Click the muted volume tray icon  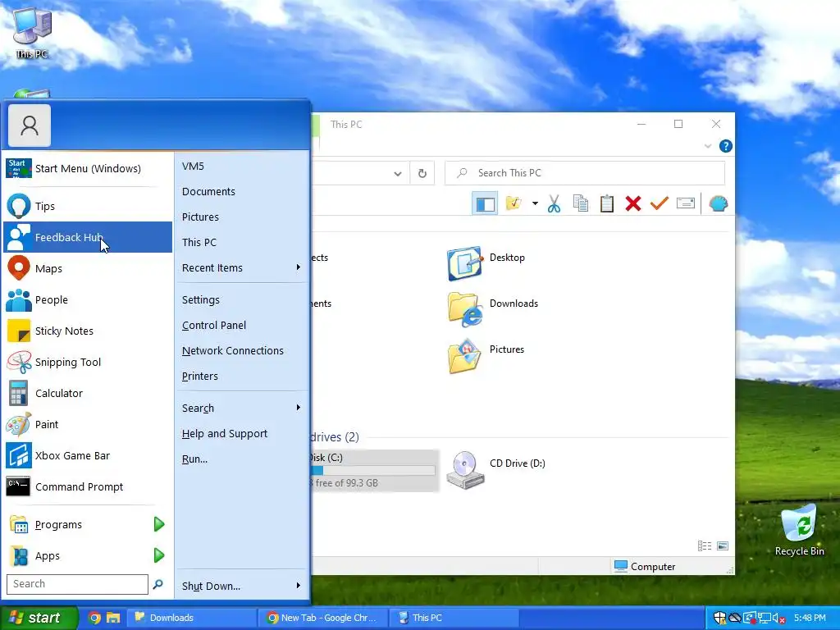click(x=778, y=619)
